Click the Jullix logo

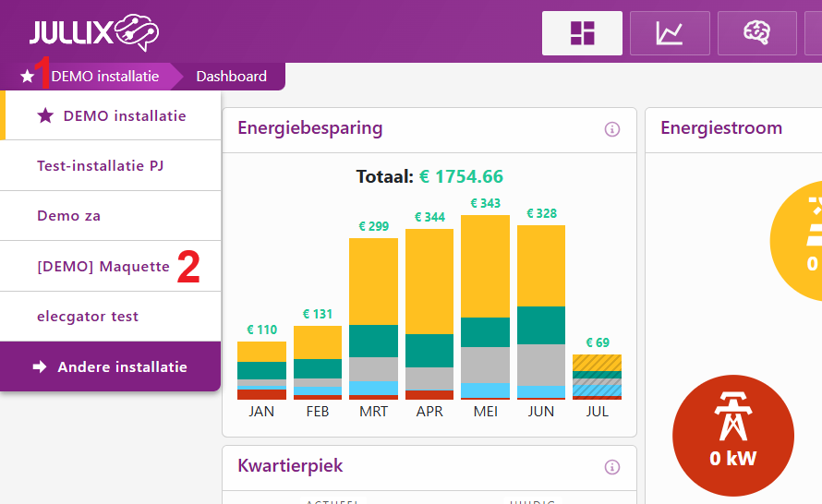pyautogui.click(x=93, y=33)
